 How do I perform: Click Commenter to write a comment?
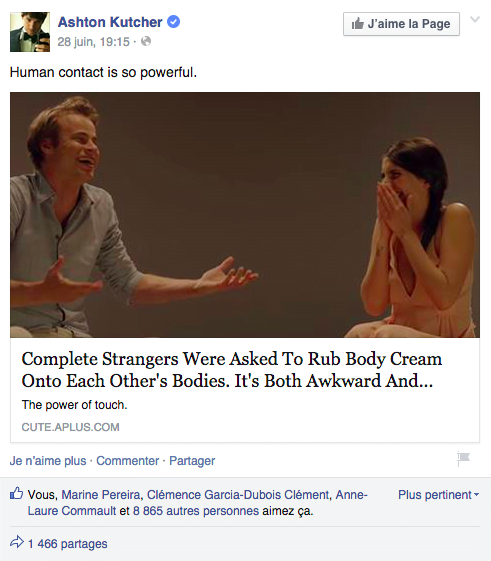[x=127, y=460]
